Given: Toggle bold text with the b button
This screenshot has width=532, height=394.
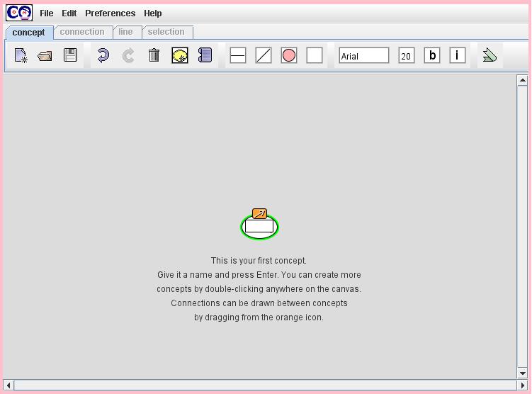Looking at the screenshot, I should pos(432,55).
